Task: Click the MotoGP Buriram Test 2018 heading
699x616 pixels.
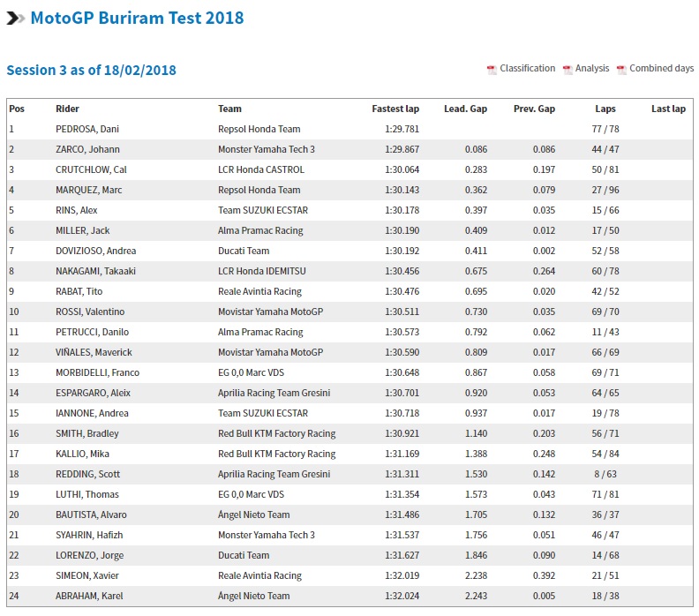Action: 137,19
